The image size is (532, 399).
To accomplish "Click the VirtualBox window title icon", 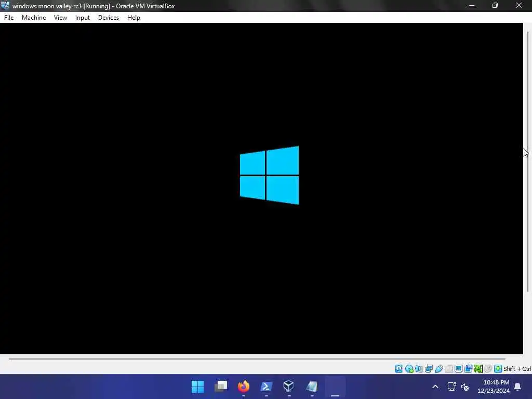I will [x=5, y=5].
